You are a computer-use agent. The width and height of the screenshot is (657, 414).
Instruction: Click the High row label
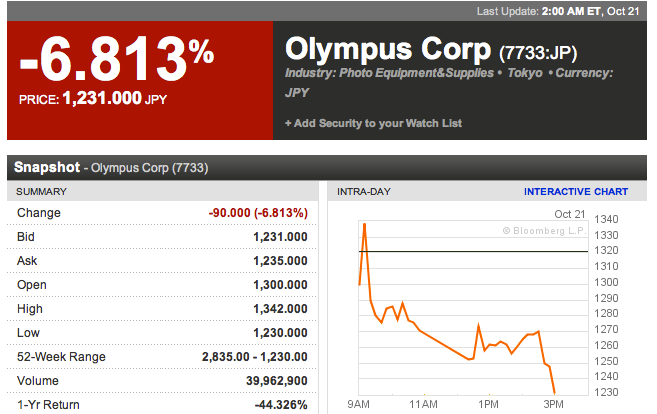tap(30, 309)
